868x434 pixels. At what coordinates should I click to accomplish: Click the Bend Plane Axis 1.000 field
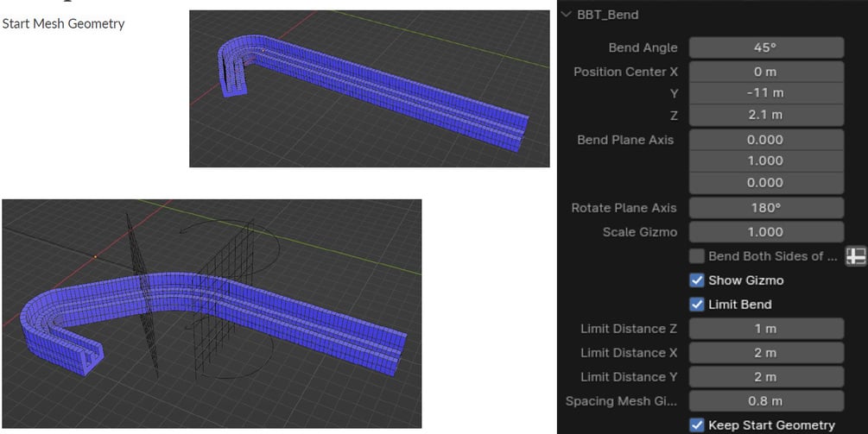pos(766,160)
